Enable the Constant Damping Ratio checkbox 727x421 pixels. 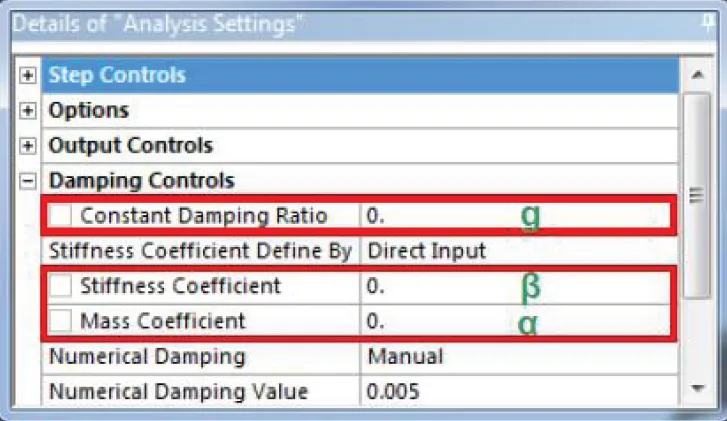[x=62, y=216]
